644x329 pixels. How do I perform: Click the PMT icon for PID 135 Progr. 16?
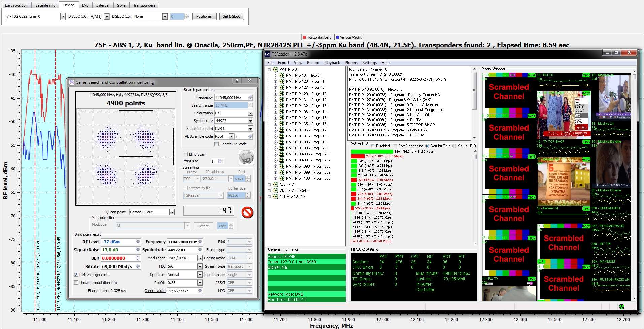pos(282,124)
